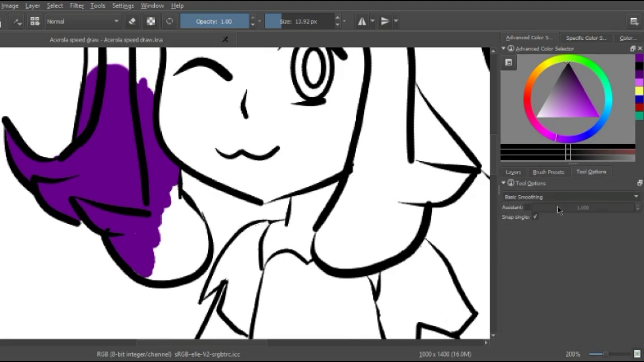Collapse the Advanced Color Selector docker
Screen dimensions: 644x362
tap(504, 49)
